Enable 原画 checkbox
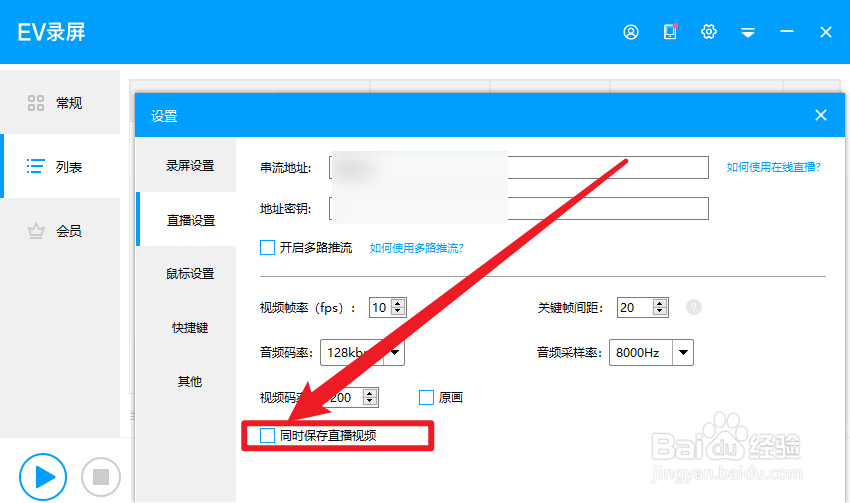Image resolution: width=850 pixels, height=503 pixels. click(426, 397)
